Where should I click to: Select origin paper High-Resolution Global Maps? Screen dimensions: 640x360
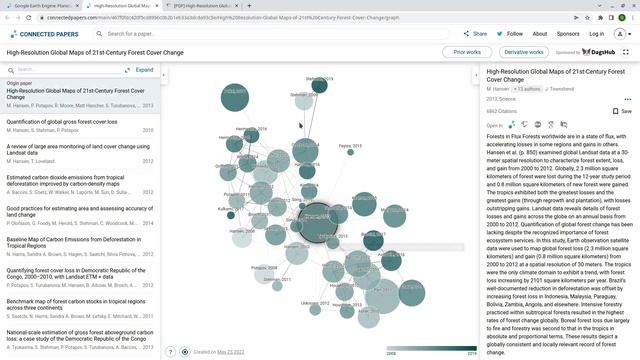tap(80, 95)
